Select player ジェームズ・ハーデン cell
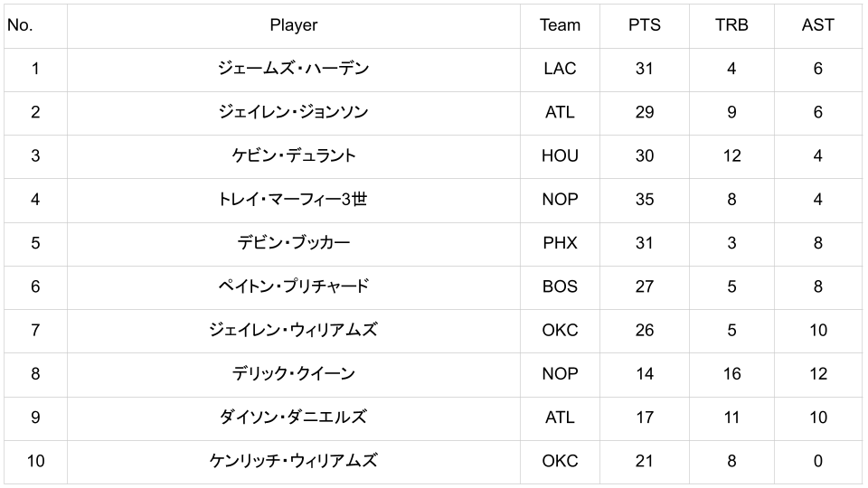The height and width of the screenshot is (488, 868). point(293,69)
